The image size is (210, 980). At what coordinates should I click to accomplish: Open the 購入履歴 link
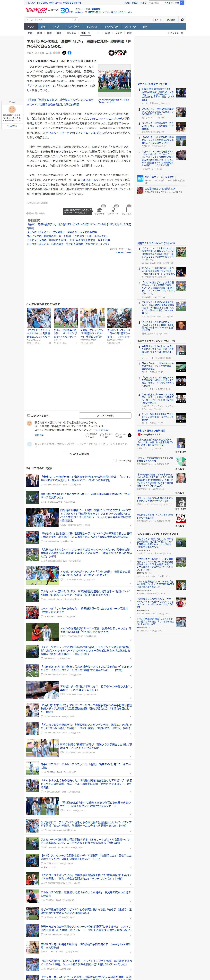coord(171,20)
